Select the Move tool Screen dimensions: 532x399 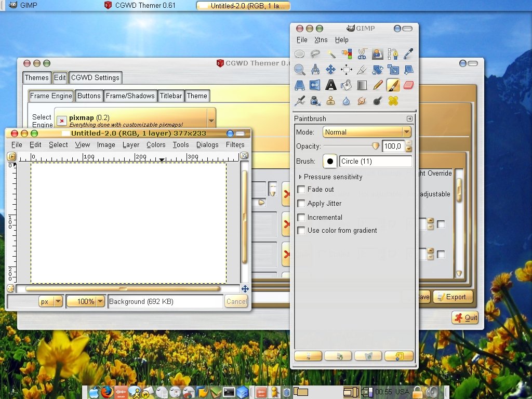(331, 70)
